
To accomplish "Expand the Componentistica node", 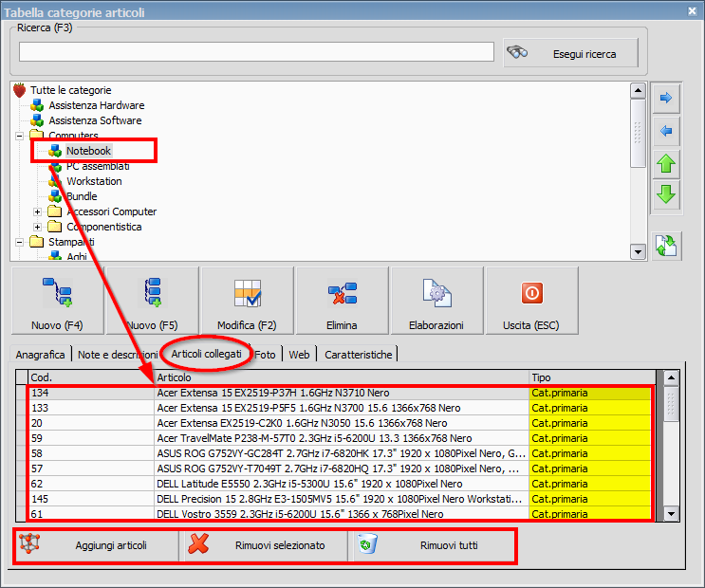I will coord(37,227).
